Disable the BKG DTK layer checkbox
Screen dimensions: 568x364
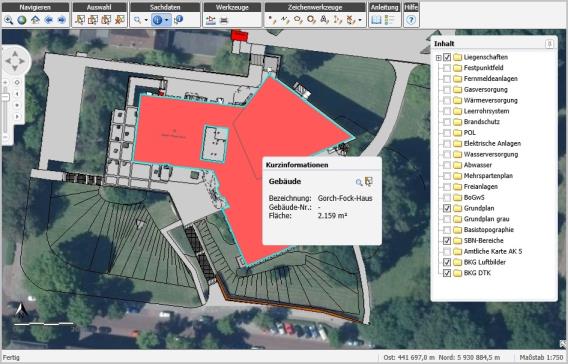[447, 273]
